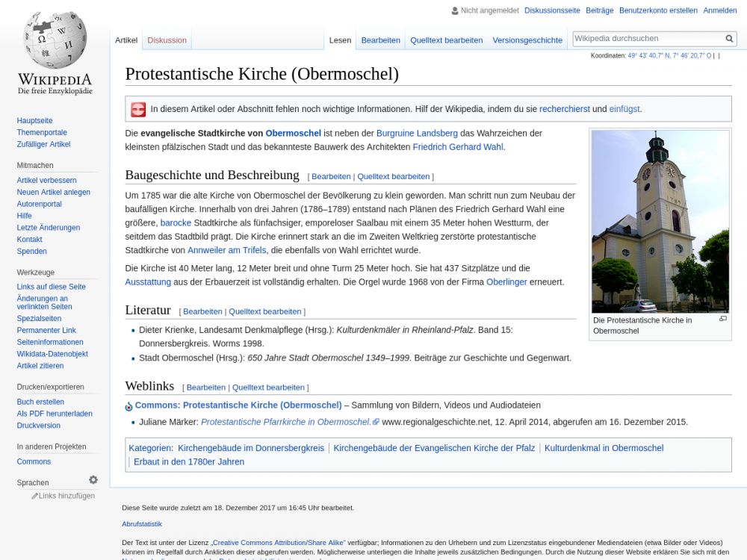The width and height of the screenshot is (747, 560).
Task: Open the church photo thumbnail
Action: pos(660,222)
